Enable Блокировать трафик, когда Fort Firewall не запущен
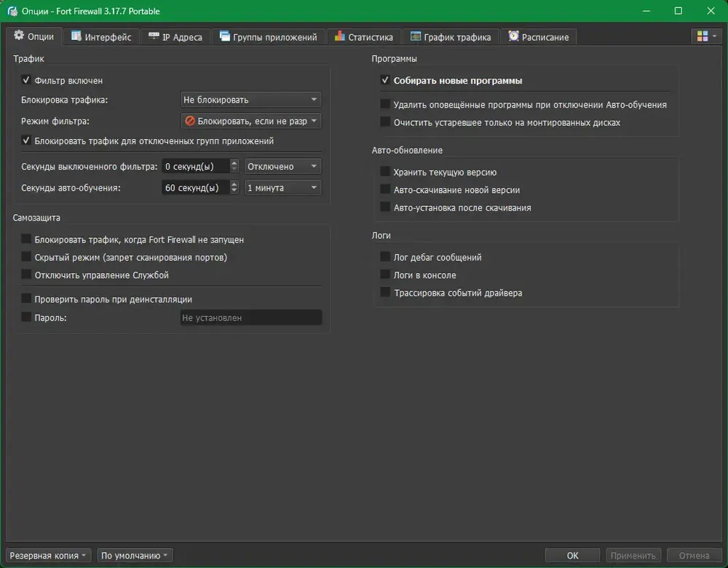This screenshot has height=568, width=728. pos(26,239)
